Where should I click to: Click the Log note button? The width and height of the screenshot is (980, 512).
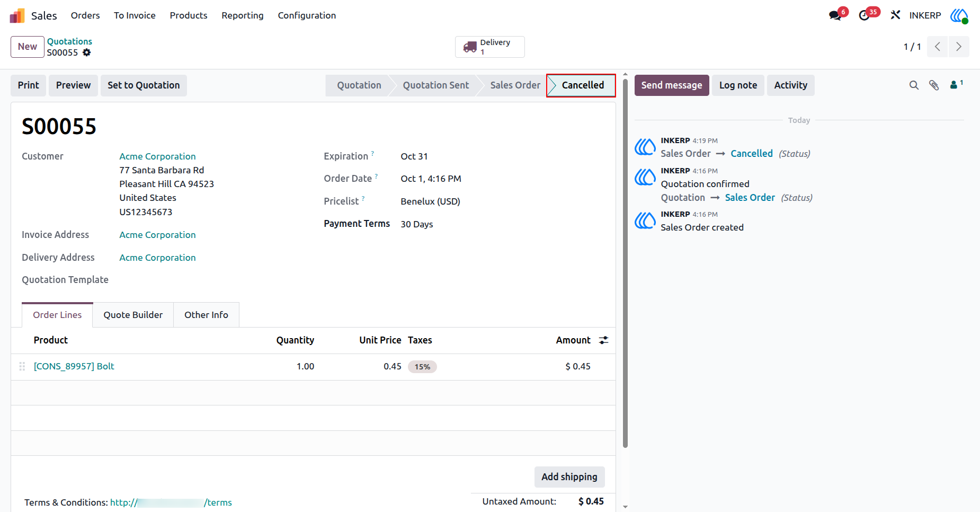point(738,85)
